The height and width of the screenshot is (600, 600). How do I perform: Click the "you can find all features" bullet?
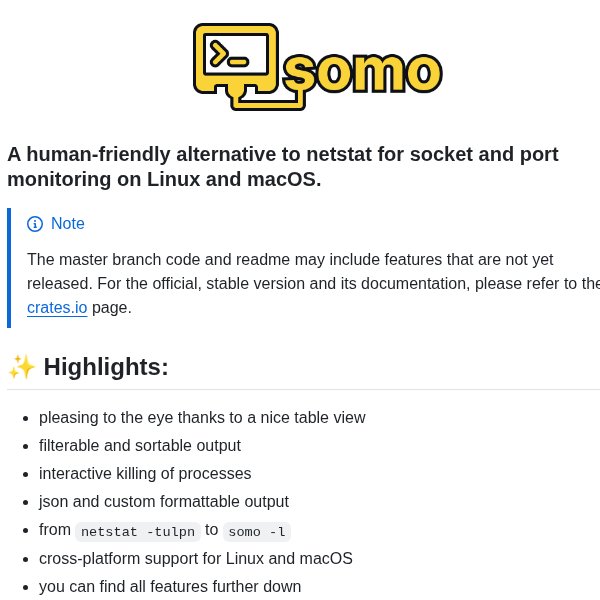point(170,587)
